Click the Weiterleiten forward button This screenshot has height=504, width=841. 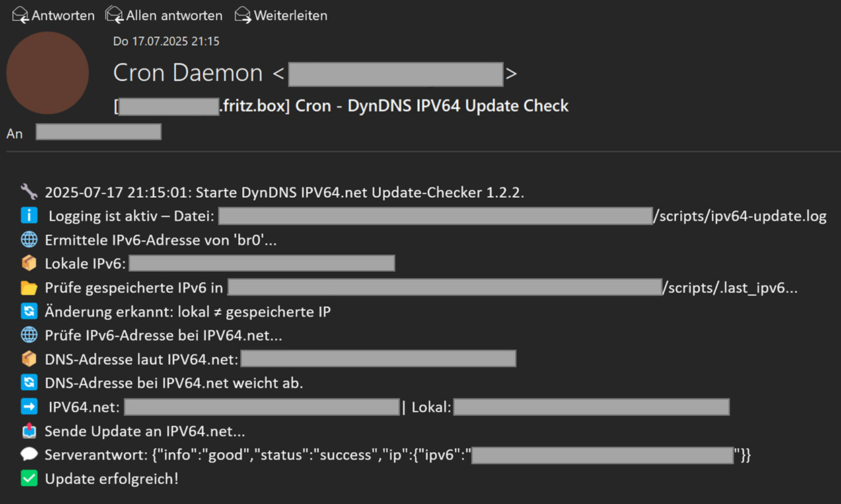pyautogui.click(x=281, y=15)
